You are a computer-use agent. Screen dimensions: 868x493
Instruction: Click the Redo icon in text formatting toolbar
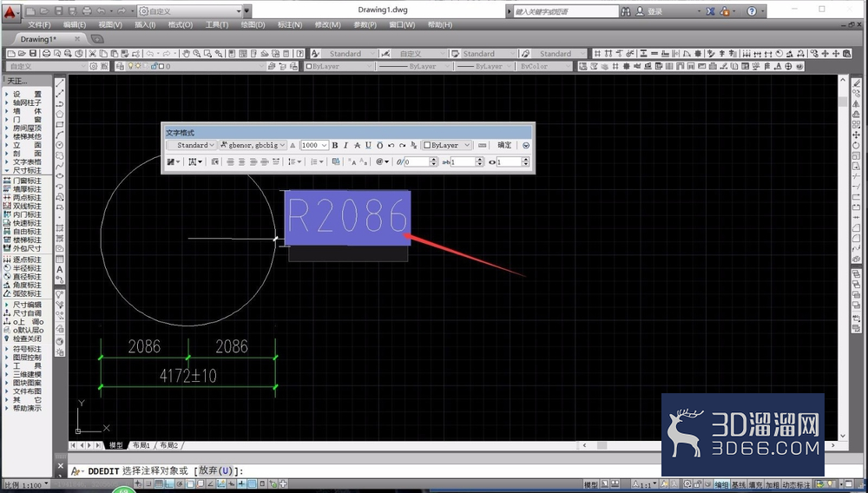pos(403,145)
